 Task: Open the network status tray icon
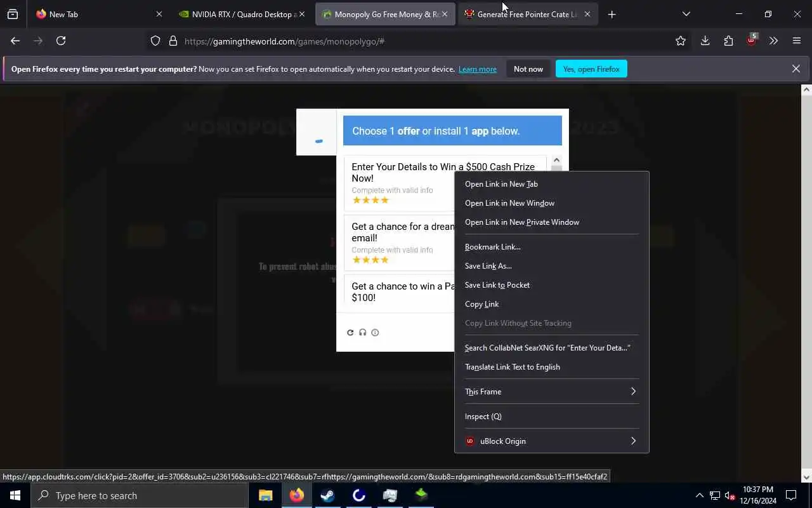click(715, 495)
